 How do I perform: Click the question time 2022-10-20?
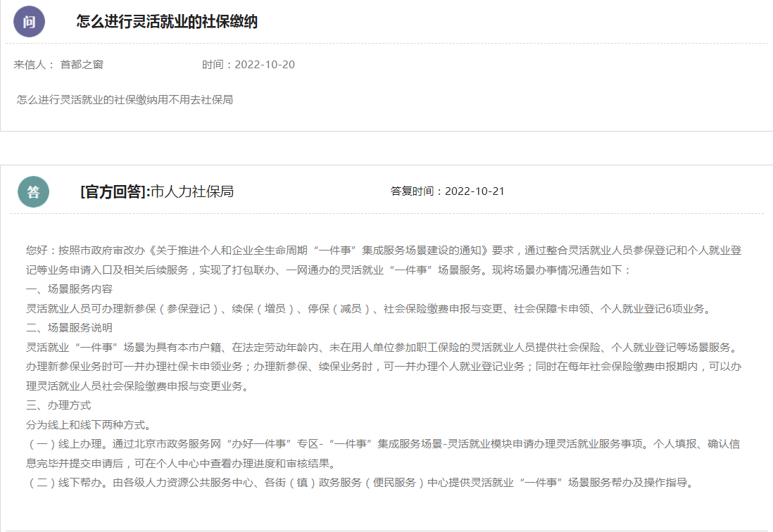(x=265, y=65)
